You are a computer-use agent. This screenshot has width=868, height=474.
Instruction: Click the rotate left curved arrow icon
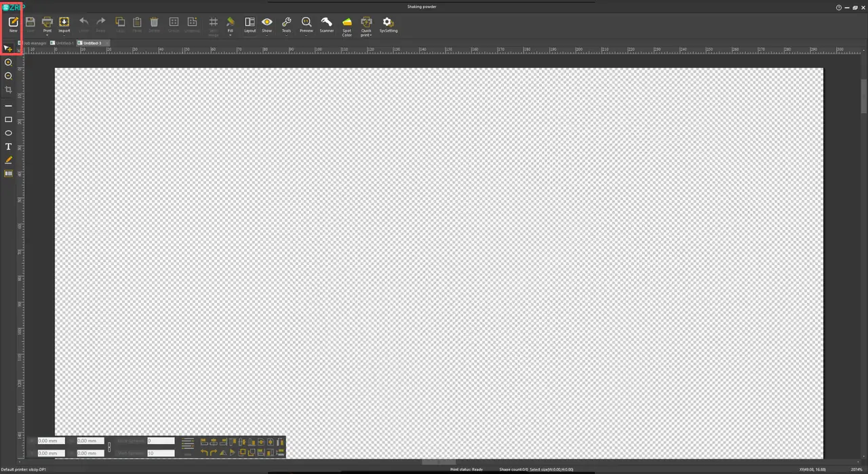pos(203,452)
